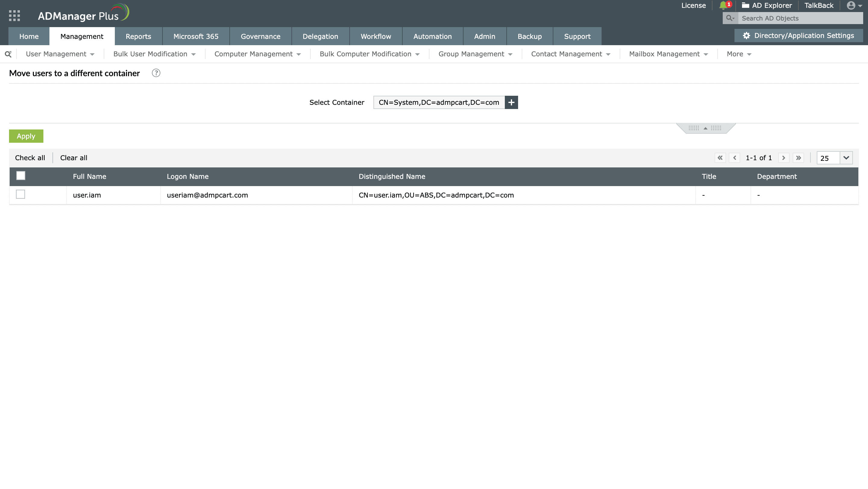Click the Logon Name column header
The height and width of the screenshot is (489, 868).
188,176
